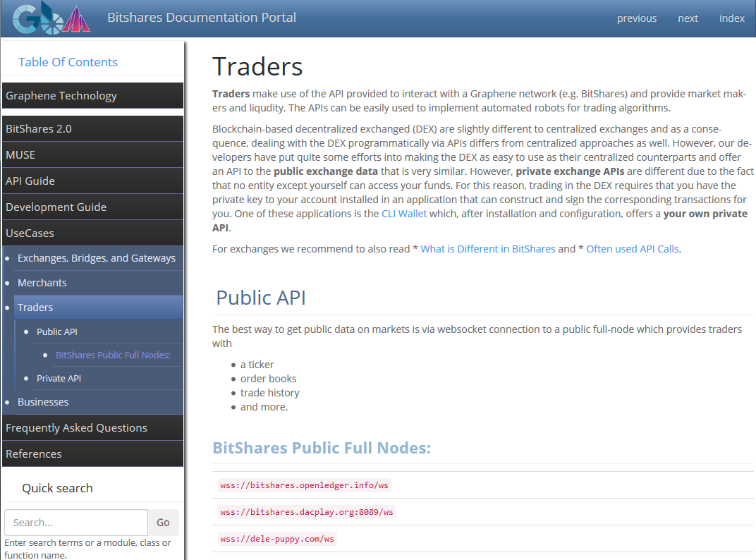This screenshot has height=560, width=756.
Task: Open the Bitshares Documentation Portal title link
Action: click(x=202, y=18)
